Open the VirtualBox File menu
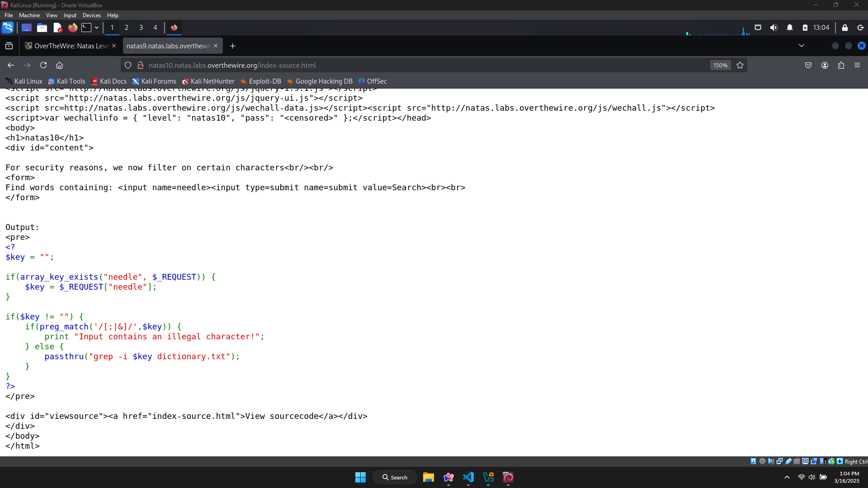The height and width of the screenshot is (488, 868). point(9,15)
